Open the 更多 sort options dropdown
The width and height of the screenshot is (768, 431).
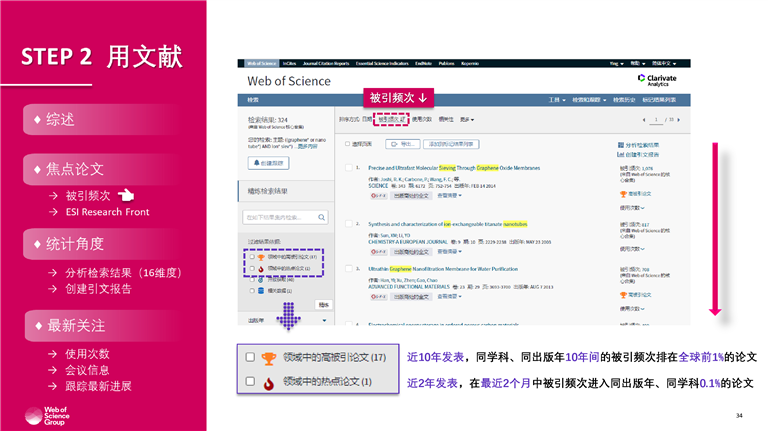coord(467,120)
